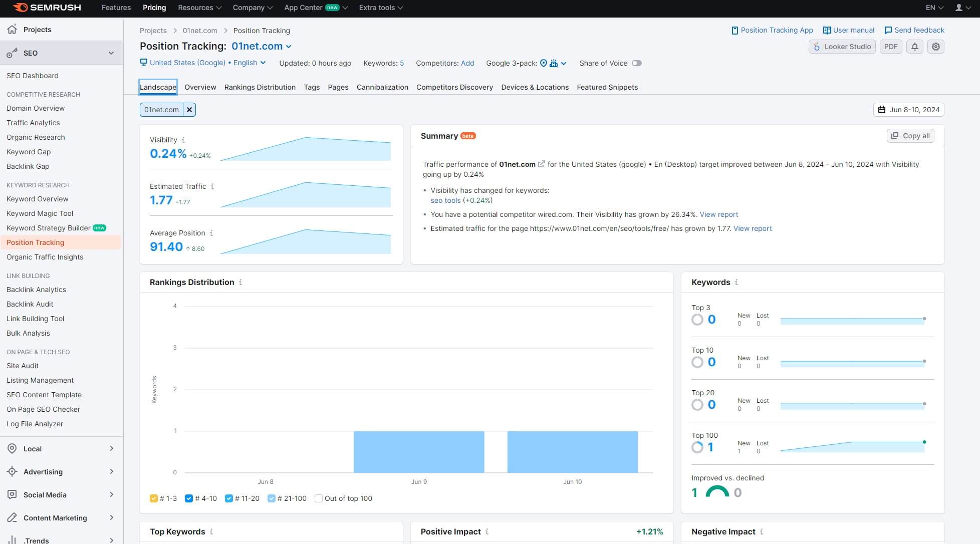
Task: Click Average Position info icon
Action: point(211,233)
